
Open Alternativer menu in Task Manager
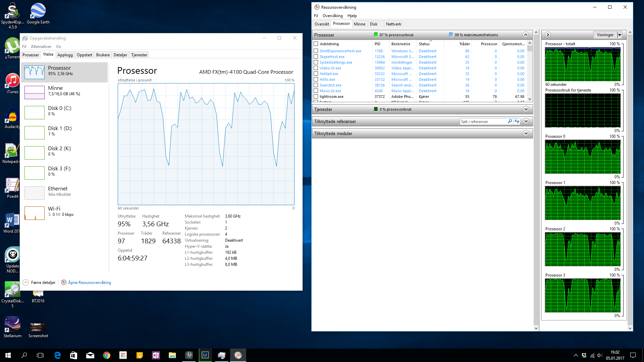tap(41, 47)
